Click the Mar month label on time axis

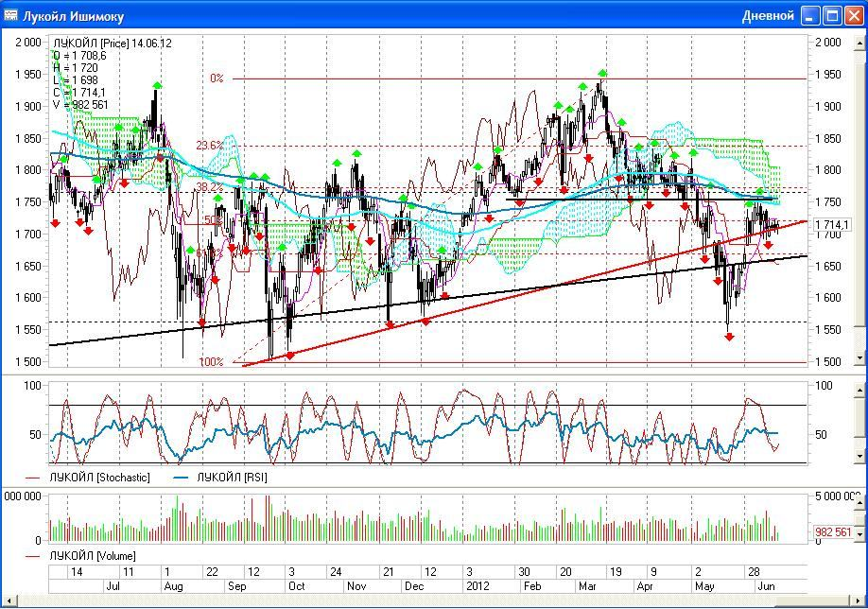point(587,585)
